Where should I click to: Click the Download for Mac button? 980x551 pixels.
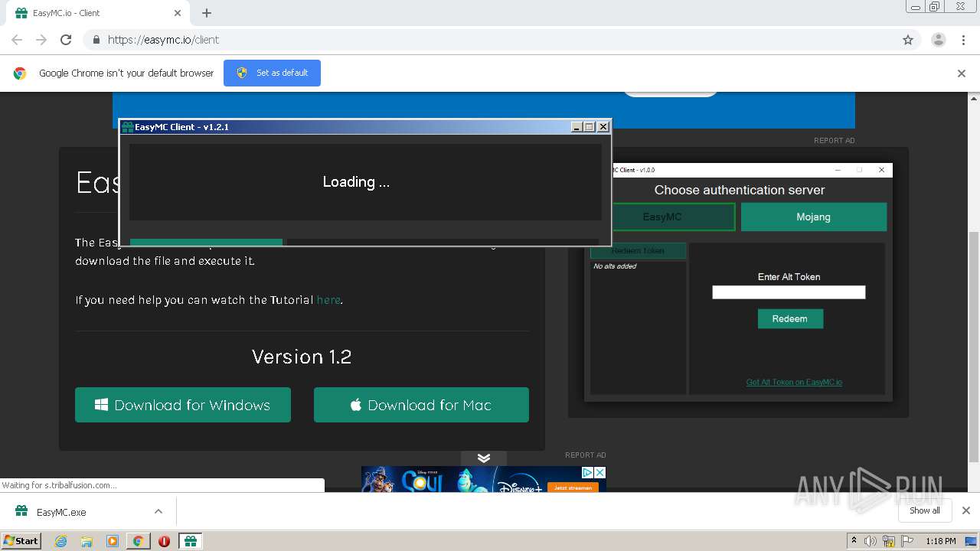[x=421, y=405]
